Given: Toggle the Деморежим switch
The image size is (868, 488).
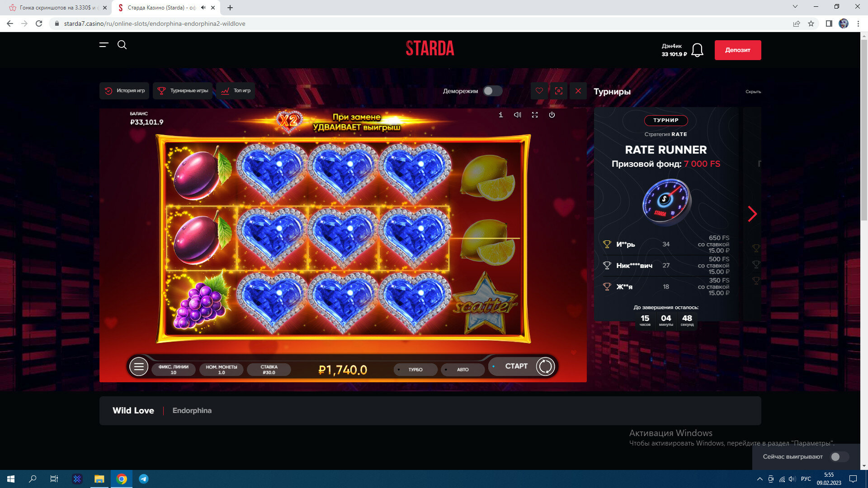Looking at the screenshot, I should pyautogui.click(x=492, y=91).
